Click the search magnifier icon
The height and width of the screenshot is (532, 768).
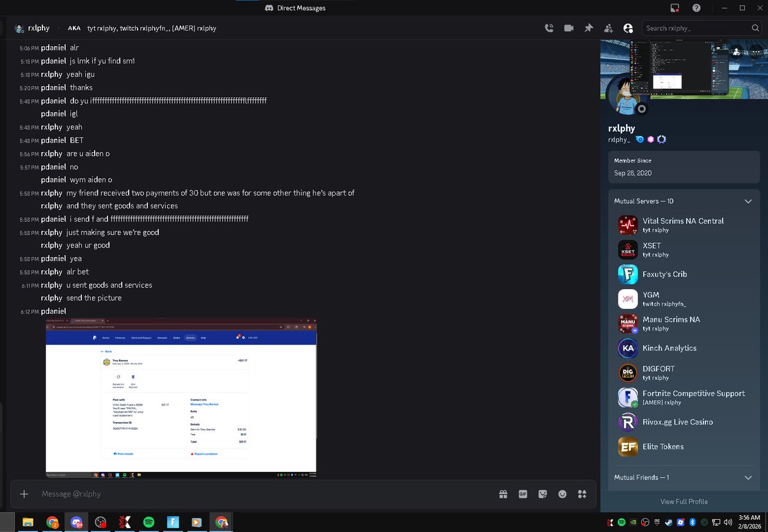pyautogui.click(x=755, y=28)
